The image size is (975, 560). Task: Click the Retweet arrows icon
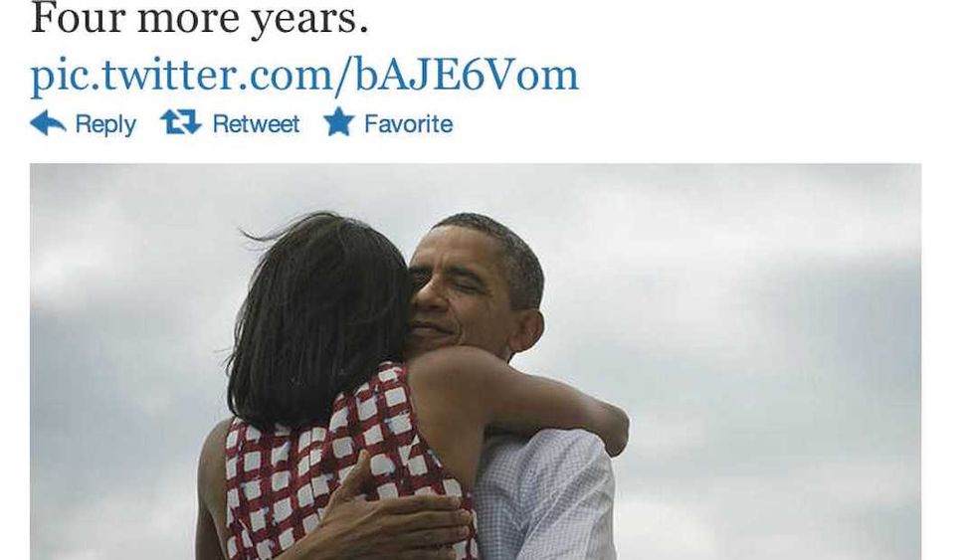[x=181, y=121]
